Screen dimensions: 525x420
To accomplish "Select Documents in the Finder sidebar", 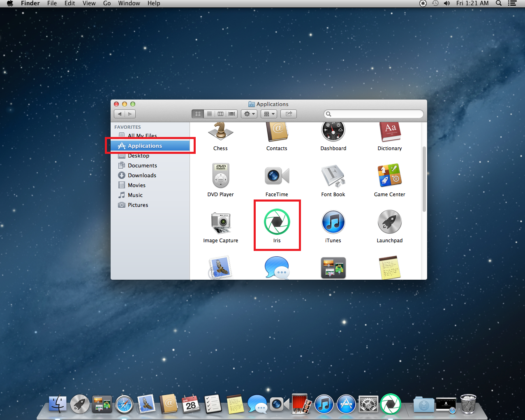I will click(x=150, y=165).
